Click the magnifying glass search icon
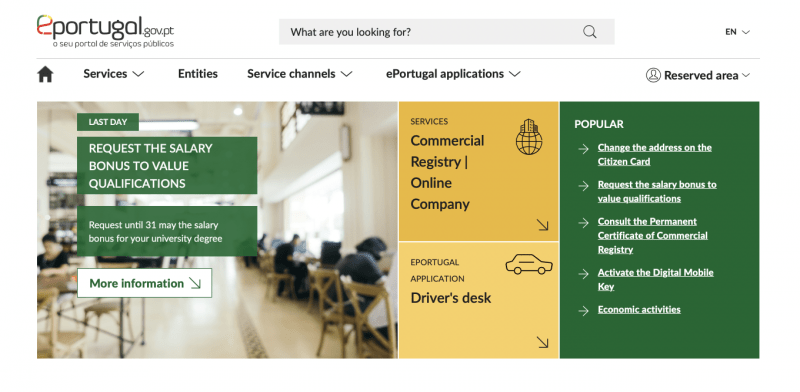Screen dimensions: 800x392 (590, 32)
